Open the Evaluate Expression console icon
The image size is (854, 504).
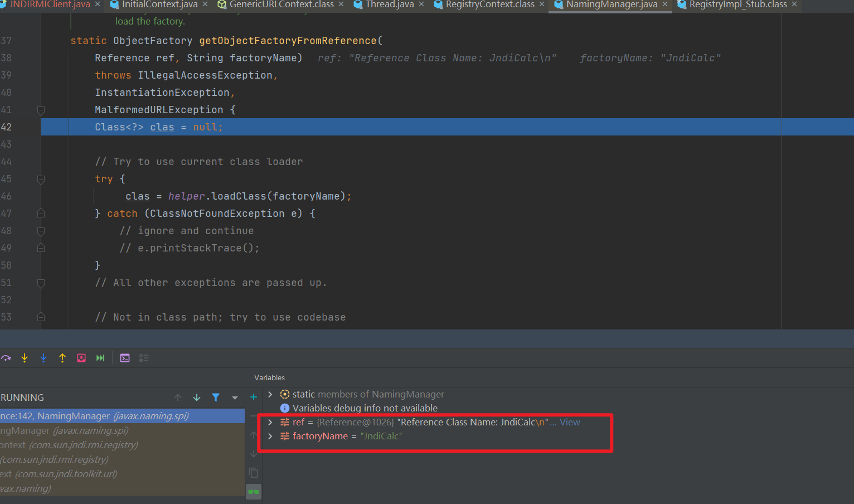(125, 358)
